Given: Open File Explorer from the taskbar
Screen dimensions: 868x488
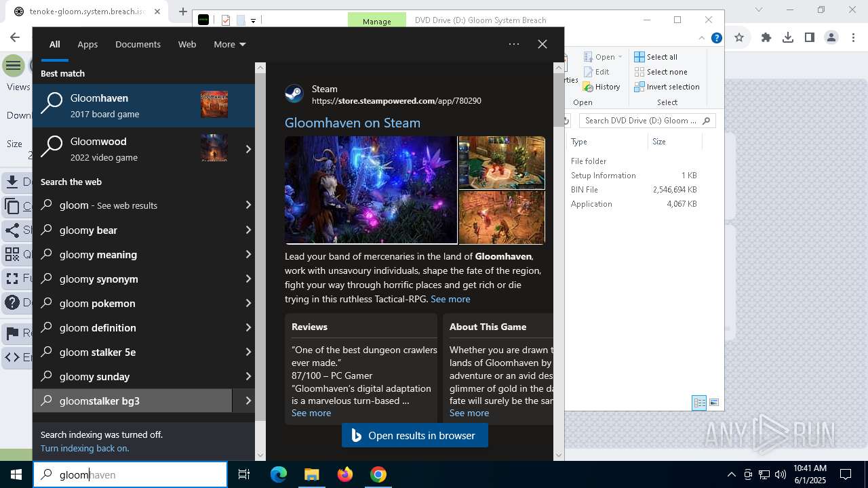Looking at the screenshot, I should tap(311, 474).
